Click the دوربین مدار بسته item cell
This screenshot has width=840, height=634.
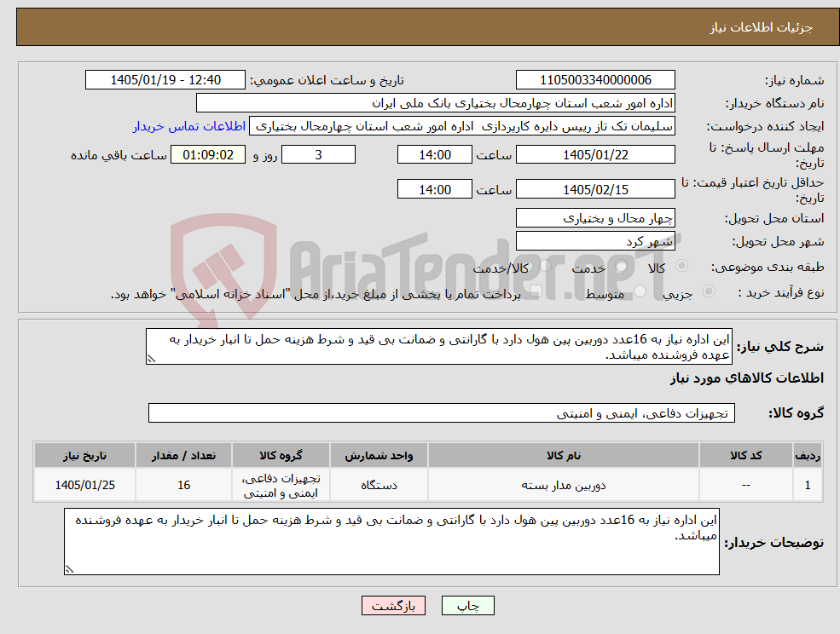[x=563, y=485]
